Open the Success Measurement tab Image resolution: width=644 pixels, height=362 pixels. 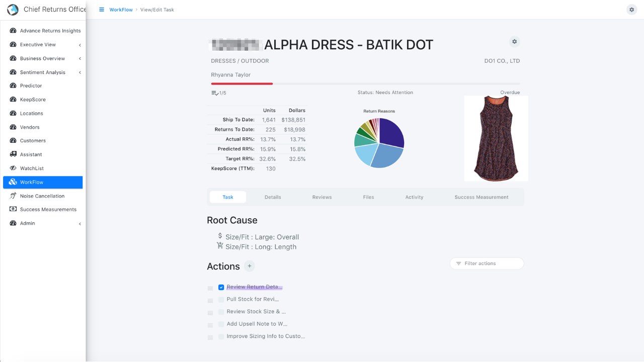coord(481,197)
